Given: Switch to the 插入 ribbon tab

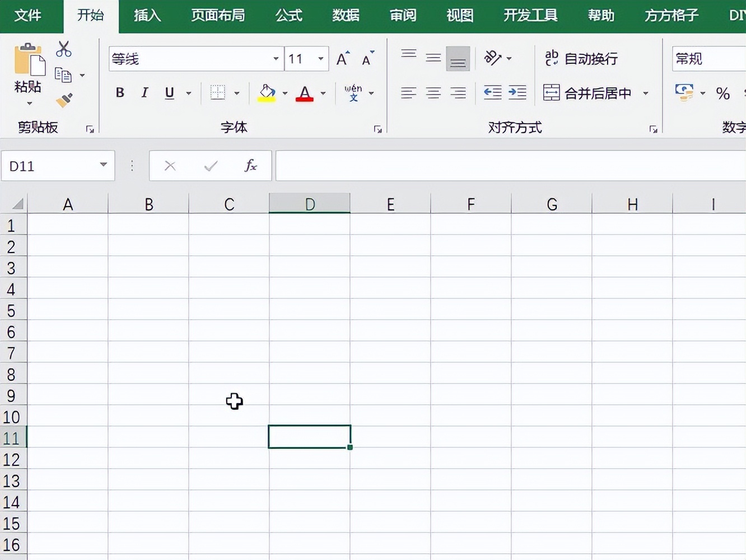Looking at the screenshot, I should [x=147, y=16].
